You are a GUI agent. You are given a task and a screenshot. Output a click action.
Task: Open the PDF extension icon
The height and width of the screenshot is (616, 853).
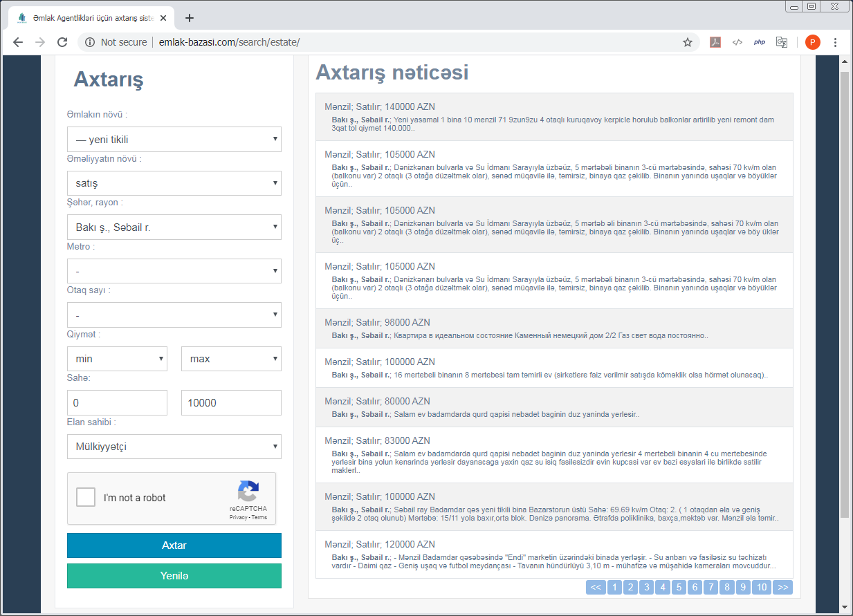click(x=715, y=42)
